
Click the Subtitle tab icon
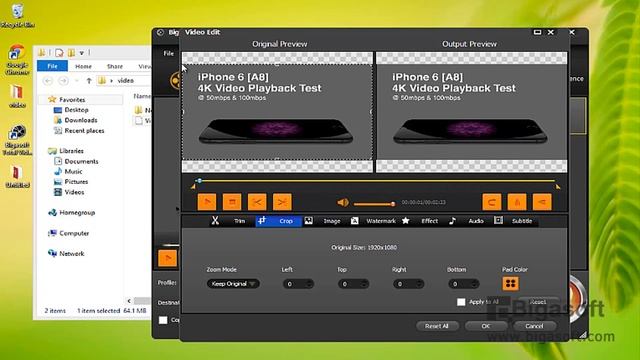[498, 220]
